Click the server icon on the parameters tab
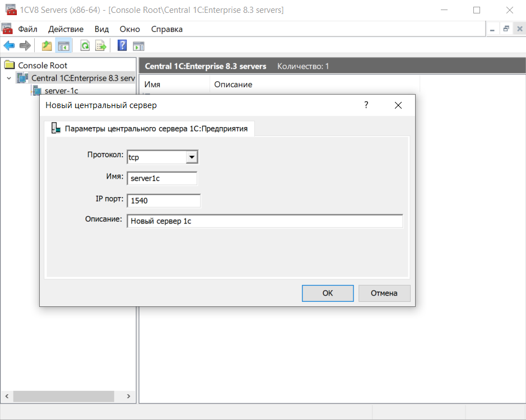 pos(55,128)
